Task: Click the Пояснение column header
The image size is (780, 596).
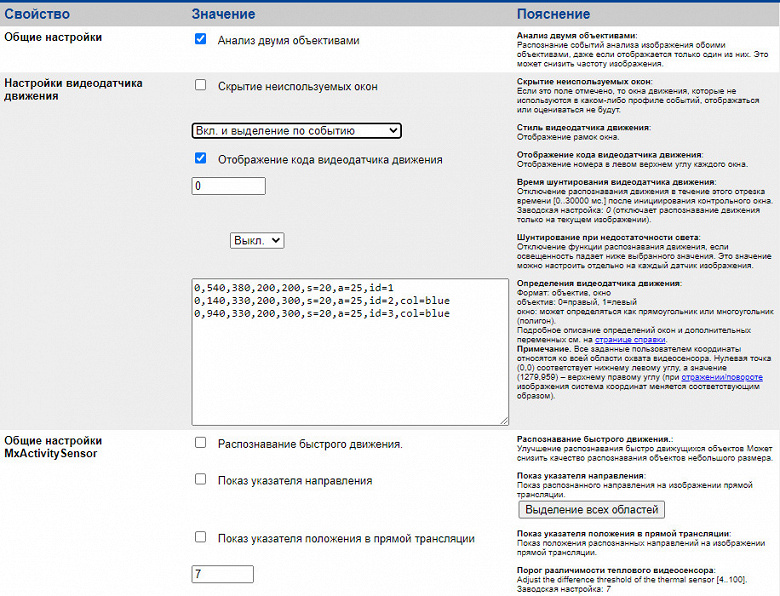Action: pos(553,14)
